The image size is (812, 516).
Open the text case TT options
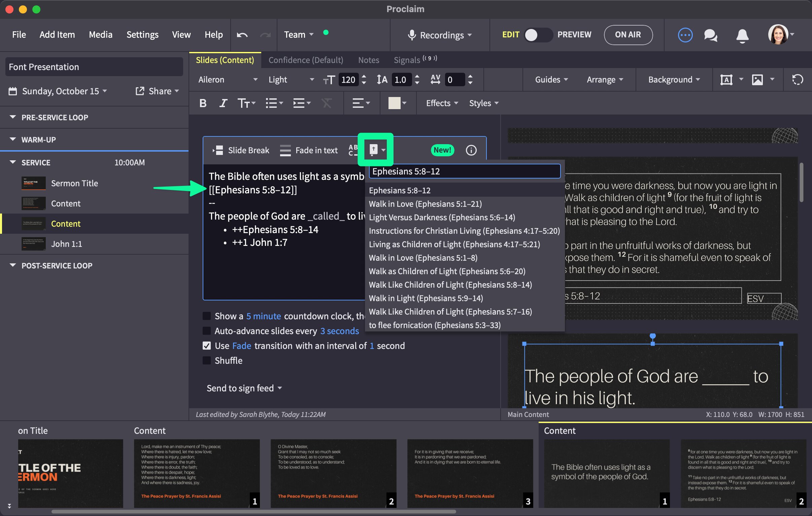click(x=246, y=103)
